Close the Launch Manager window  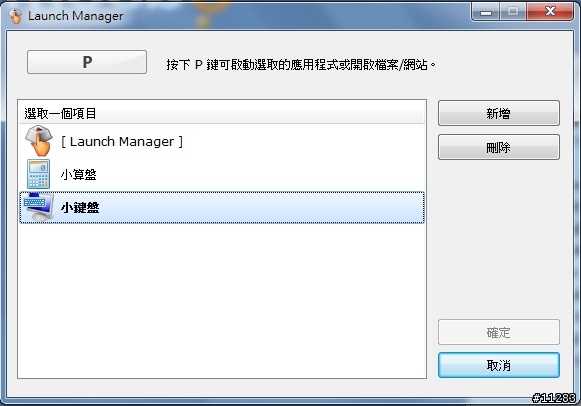[550, 12]
